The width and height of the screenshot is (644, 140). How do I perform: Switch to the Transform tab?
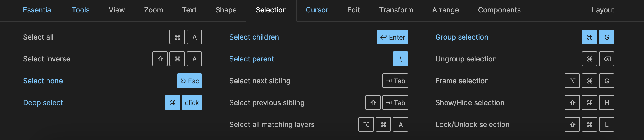(396, 10)
